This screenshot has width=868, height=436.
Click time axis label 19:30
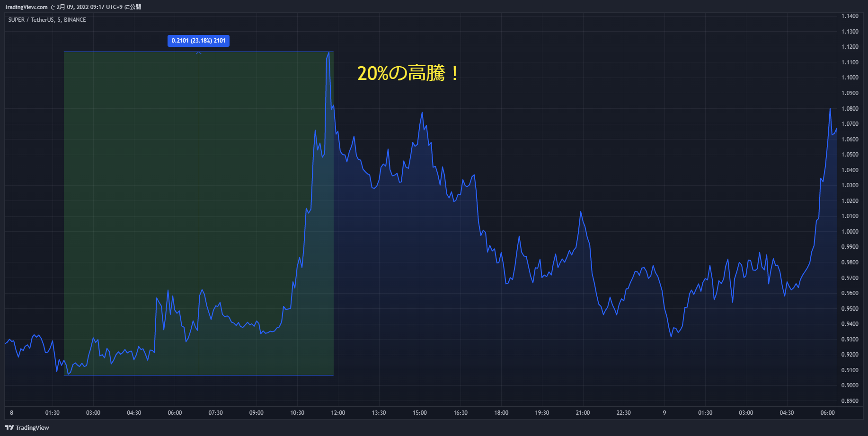542,413
